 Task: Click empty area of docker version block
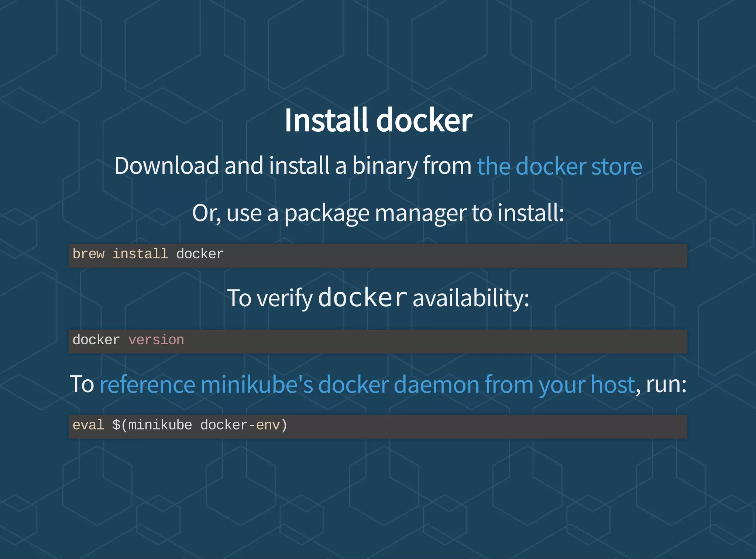pos(443,341)
